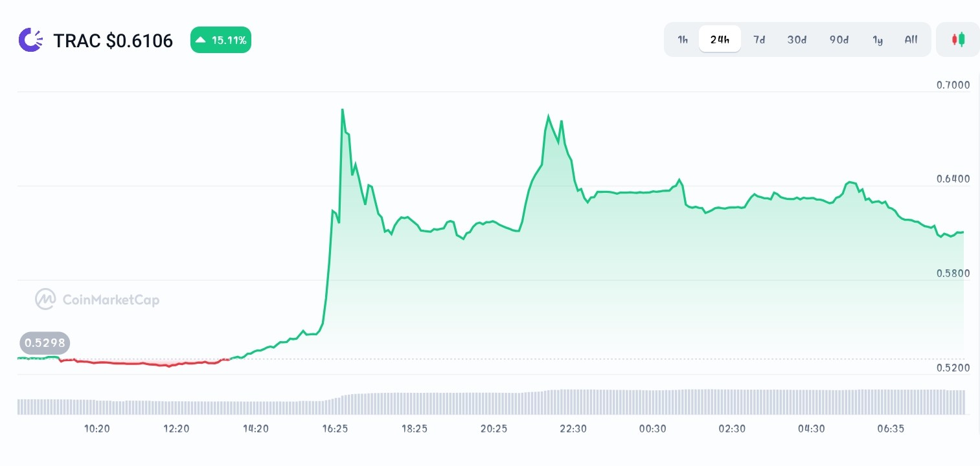980x466 pixels.
Task: Click the 0.5800 y-axis label
Action: 953,274
